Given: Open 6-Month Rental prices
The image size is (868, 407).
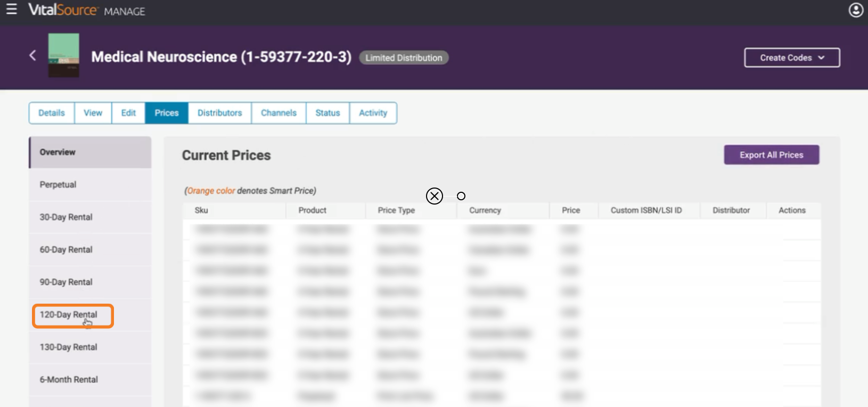Looking at the screenshot, I should coord(90,380).
